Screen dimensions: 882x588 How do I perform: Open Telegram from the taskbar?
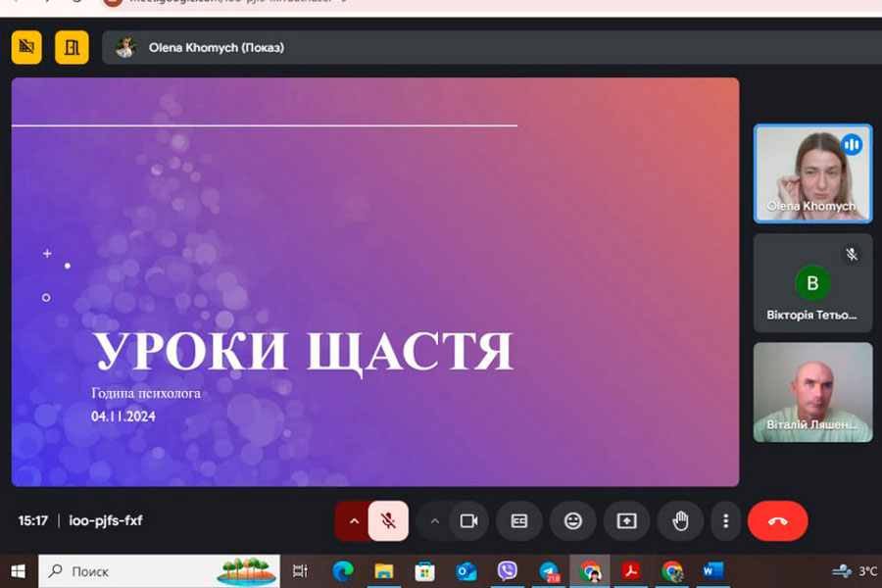click(549, 571)
